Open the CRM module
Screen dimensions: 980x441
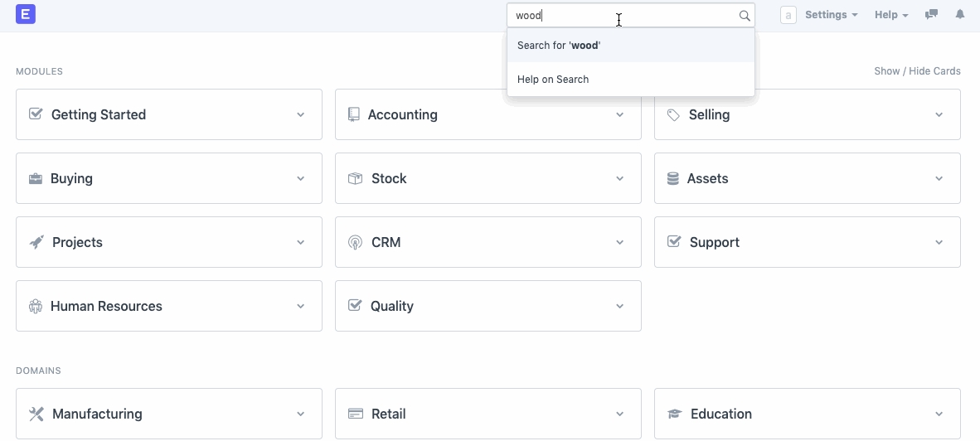pyautogui.click(x=386, y=242)
